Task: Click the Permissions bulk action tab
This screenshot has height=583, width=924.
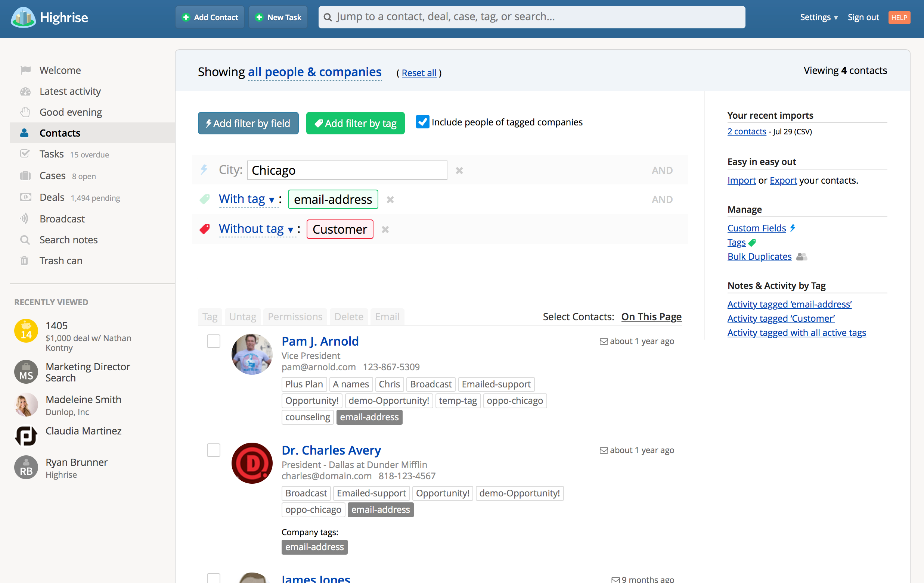Action: click(295, 317)
